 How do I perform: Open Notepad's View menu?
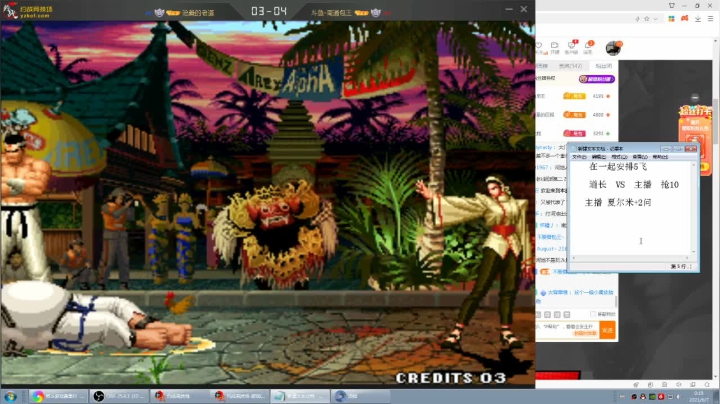[x=640, y=157]
